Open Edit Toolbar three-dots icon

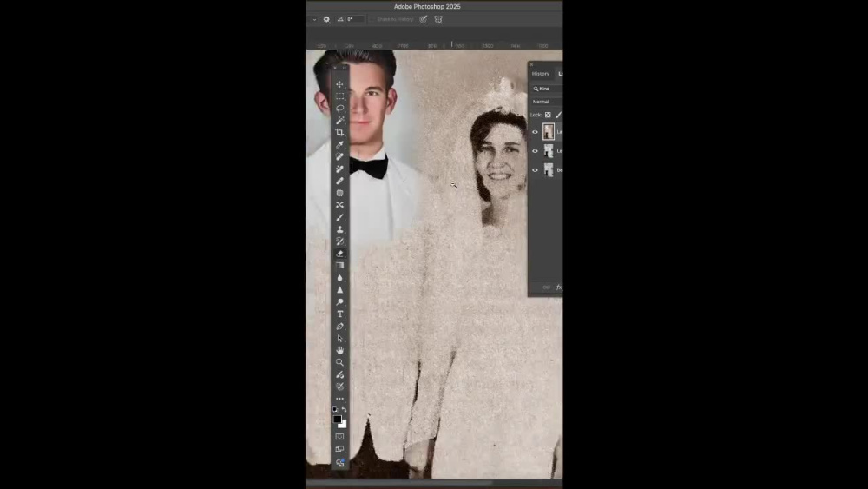pos(340,399)
